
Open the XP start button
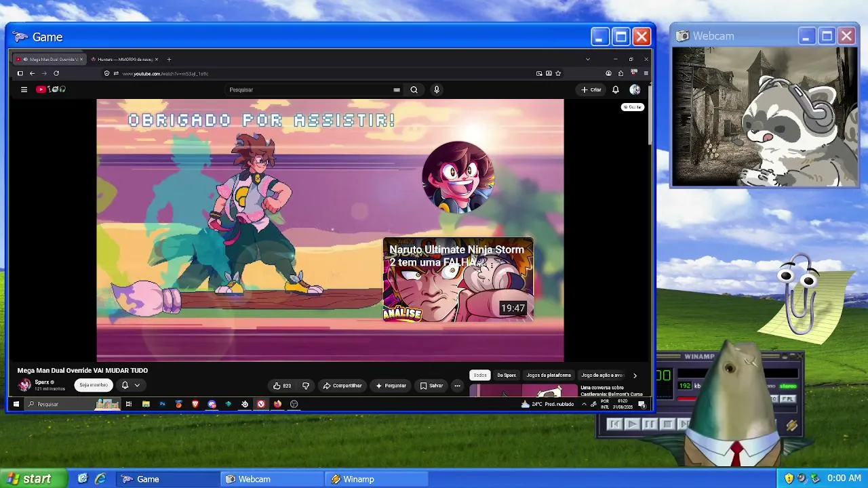(34, 479)
